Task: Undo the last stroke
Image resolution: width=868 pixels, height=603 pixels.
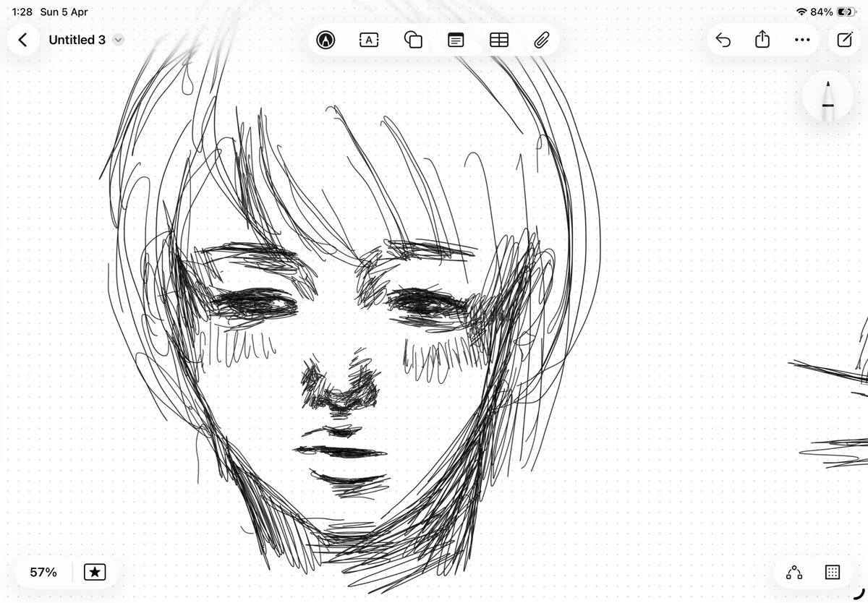Action: point(723,40)
